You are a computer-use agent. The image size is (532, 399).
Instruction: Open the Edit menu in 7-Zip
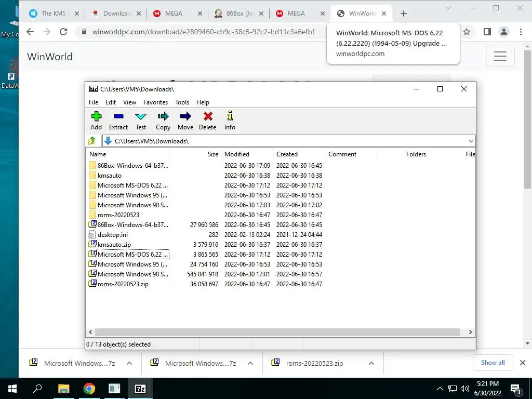click(x=111, y=102)
